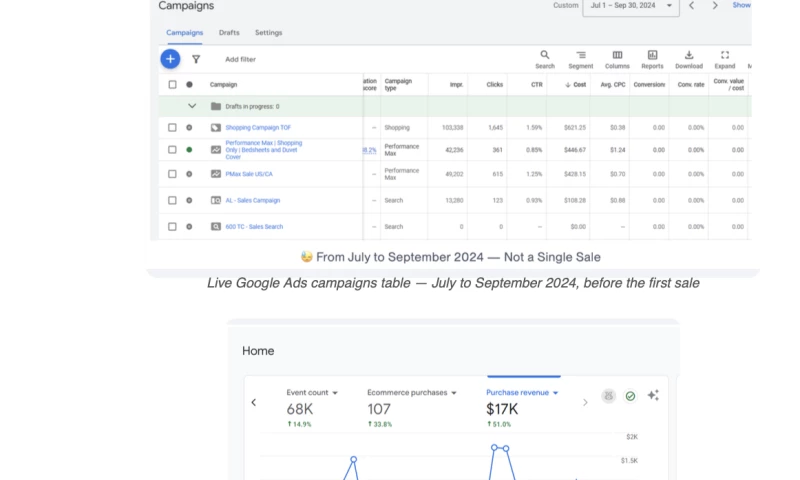
Task: Switch to the Settings tab
Action: [x=269, y=33]
